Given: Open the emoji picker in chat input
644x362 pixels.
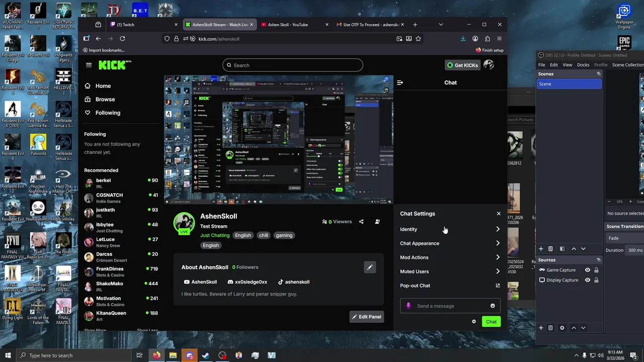Looking at the screenshot, I should (493, 306).
